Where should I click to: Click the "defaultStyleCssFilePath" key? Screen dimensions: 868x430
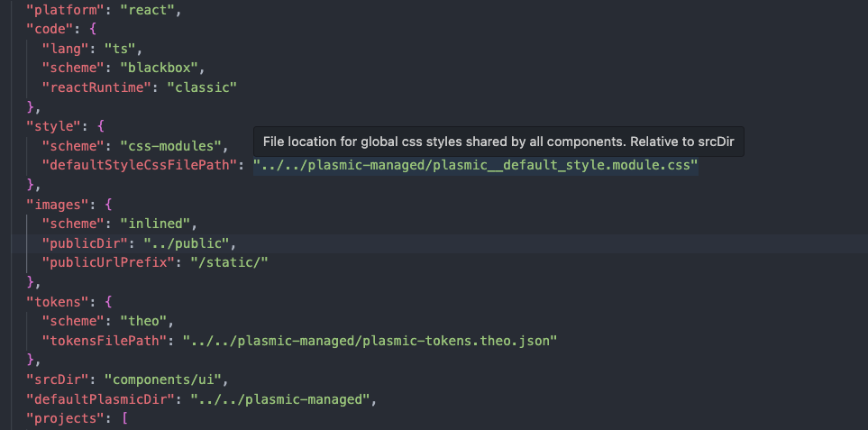pyautogui.click(x=143, y=165)
